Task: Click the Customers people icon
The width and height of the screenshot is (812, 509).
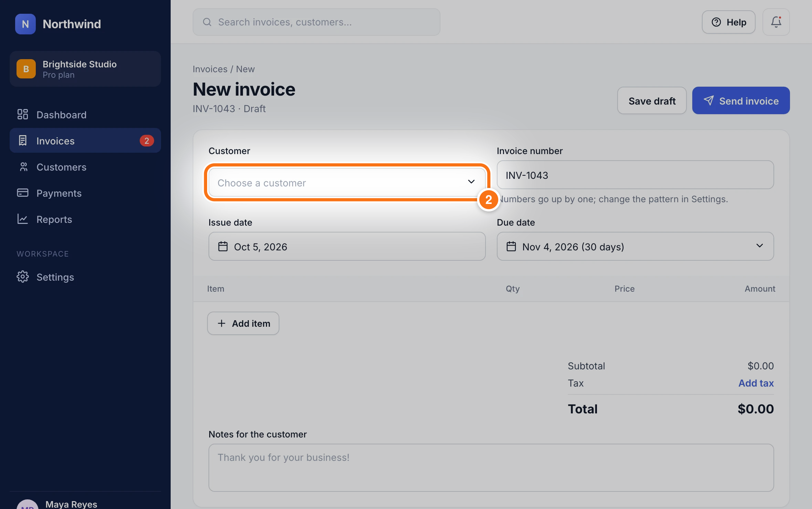Action: (x=23, y=167)
